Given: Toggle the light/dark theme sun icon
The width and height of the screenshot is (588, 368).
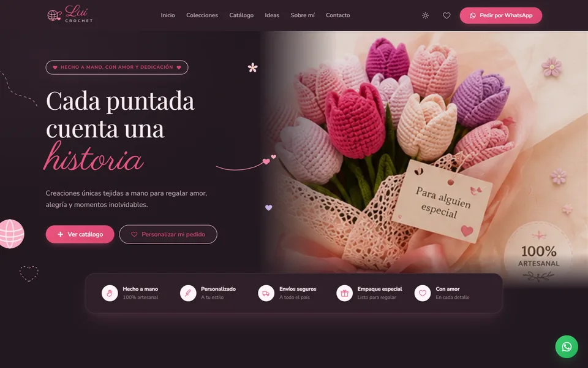Looking at the screenshot, I should pos(425,15).
